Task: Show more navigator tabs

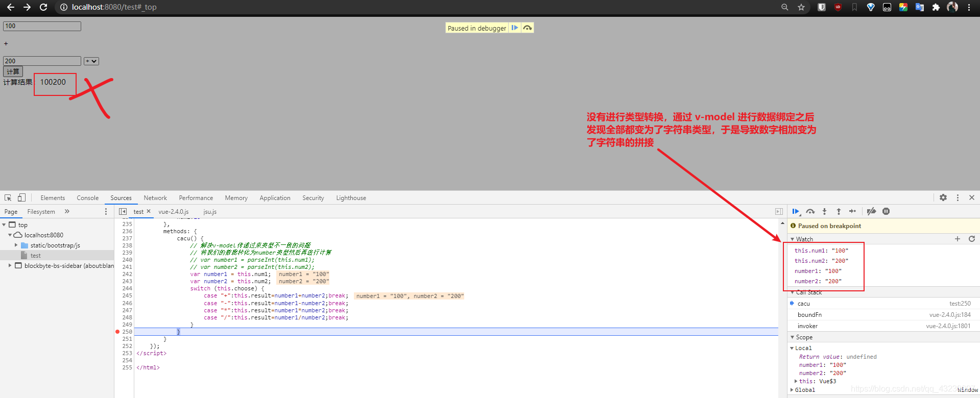Action: [x=67, y=211]
